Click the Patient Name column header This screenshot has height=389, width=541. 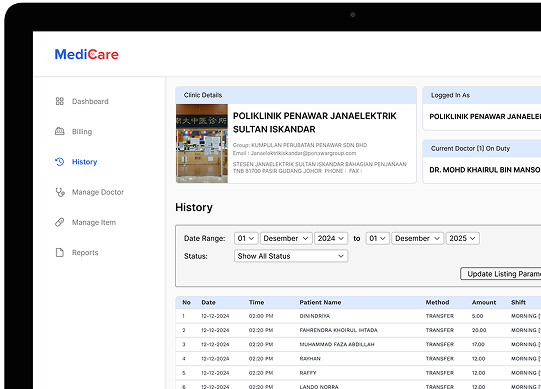320,302
